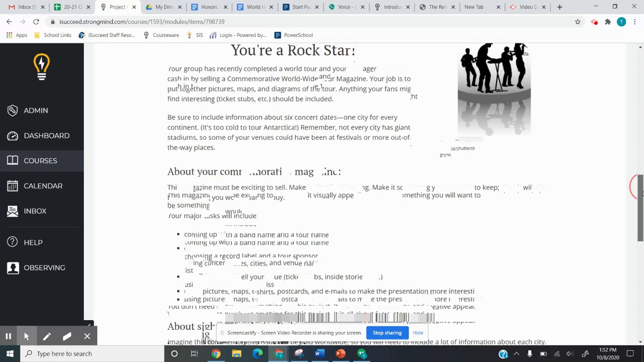Viewport: 644px width, 362px height.
Task: Open Microsoft Edge from taskbar
Action: click(257, 353)
